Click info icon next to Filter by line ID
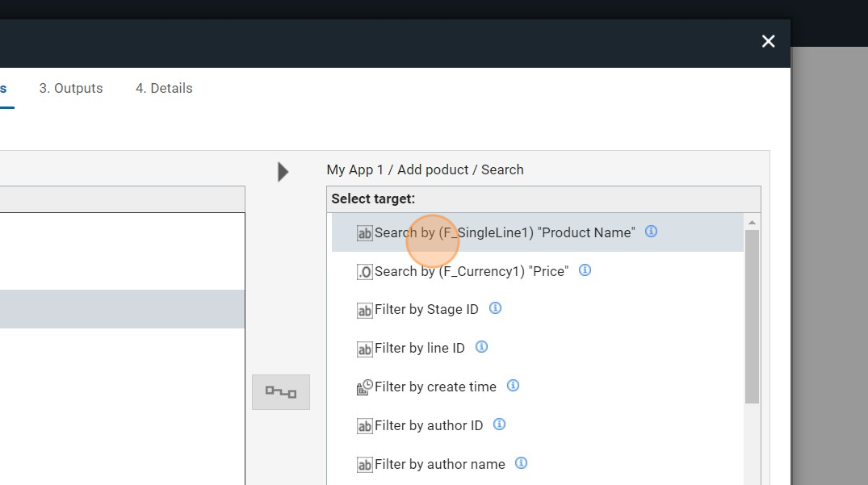The width and height of the screenshot is (868, 485). [x=481, y=347]
